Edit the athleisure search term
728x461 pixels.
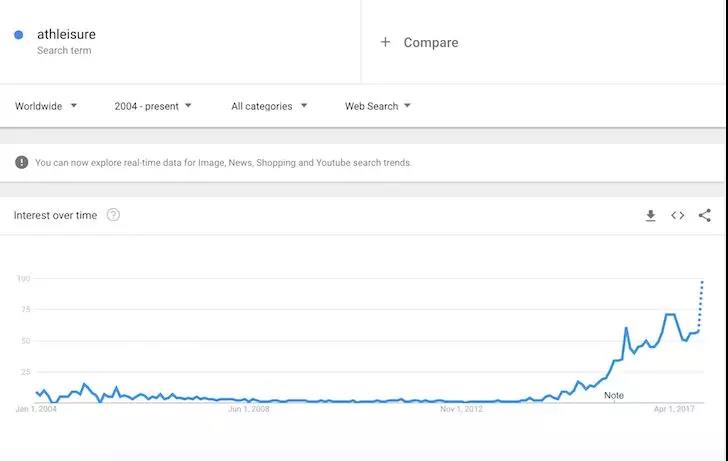[66, 35]
